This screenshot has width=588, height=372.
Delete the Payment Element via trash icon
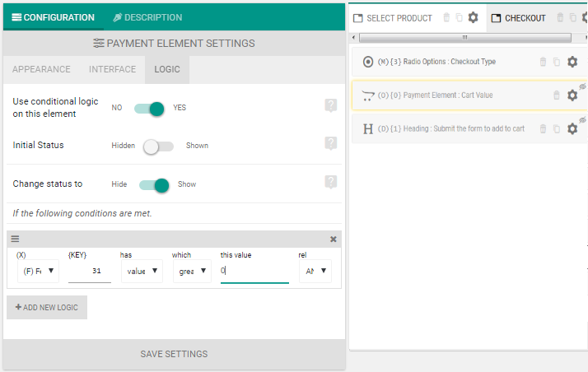[x=557, y=95]
